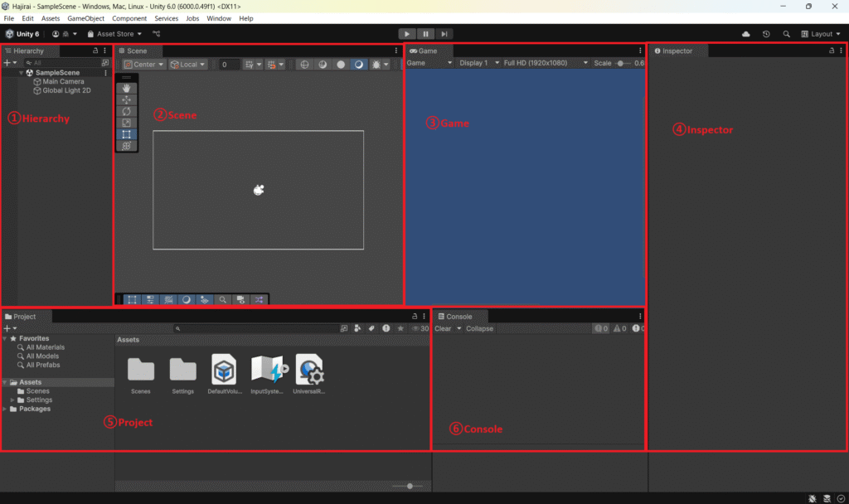Collapse the SampleScene tree node

21,73
